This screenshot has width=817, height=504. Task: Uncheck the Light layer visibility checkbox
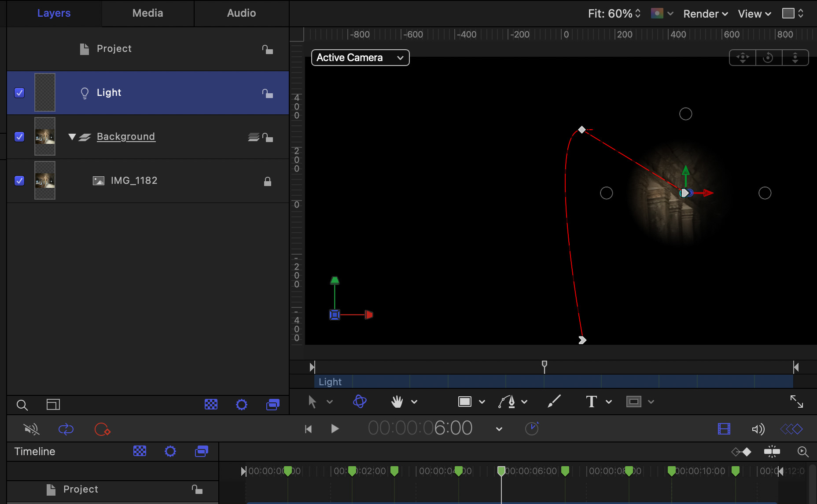19,93
